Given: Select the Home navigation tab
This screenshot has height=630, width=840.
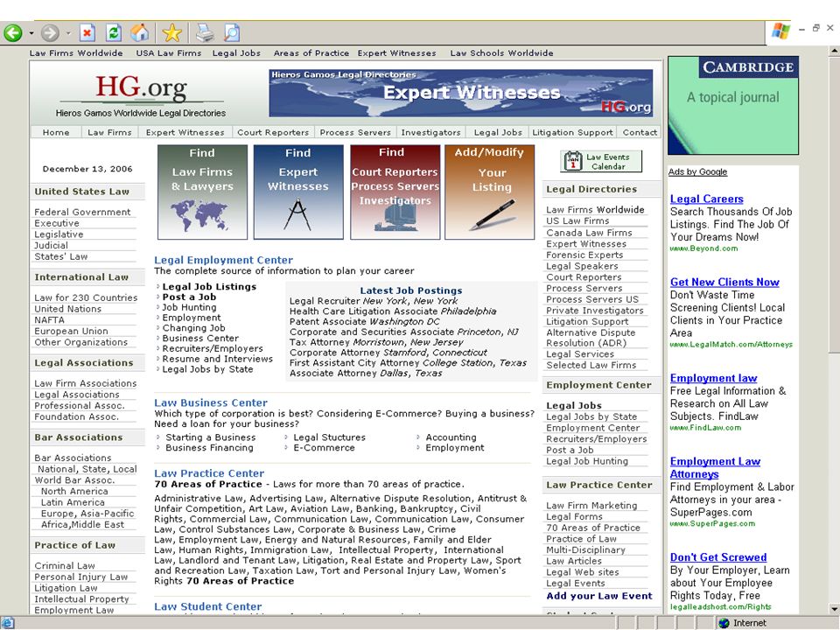Looking at the screenshot, I should pyautogui.click(x=56, y=132).
